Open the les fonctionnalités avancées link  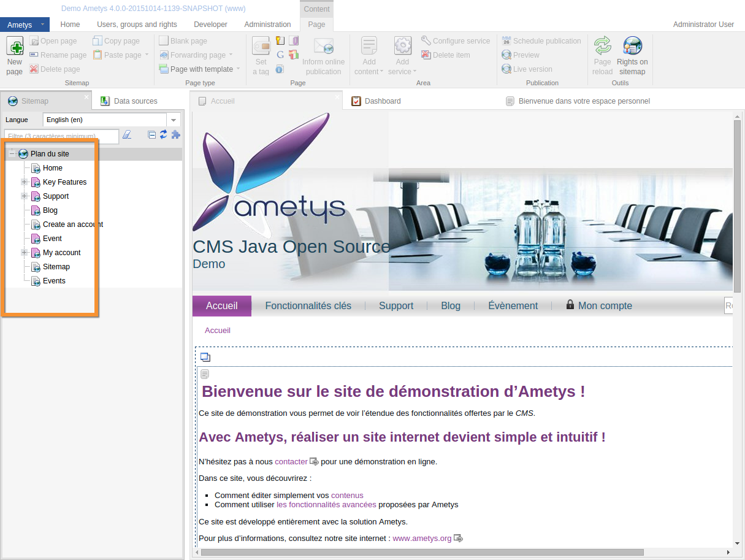pos(326,505)
